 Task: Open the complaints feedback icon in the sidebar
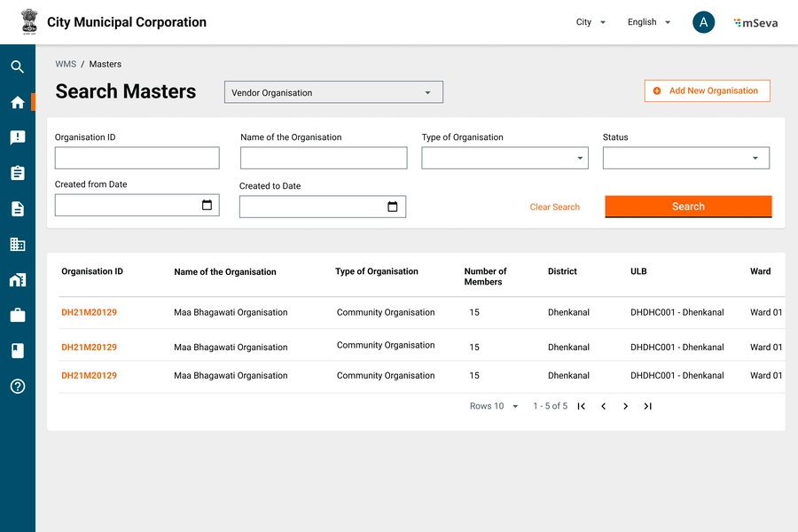coord(18,137)
